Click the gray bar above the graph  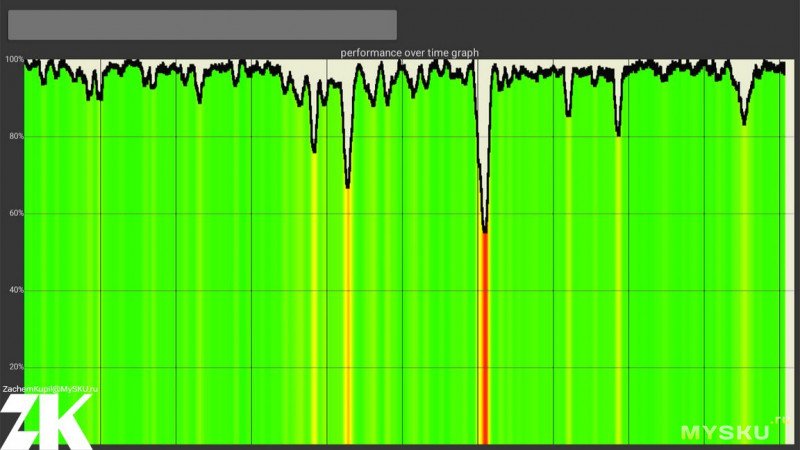click(x=202, y=24)
